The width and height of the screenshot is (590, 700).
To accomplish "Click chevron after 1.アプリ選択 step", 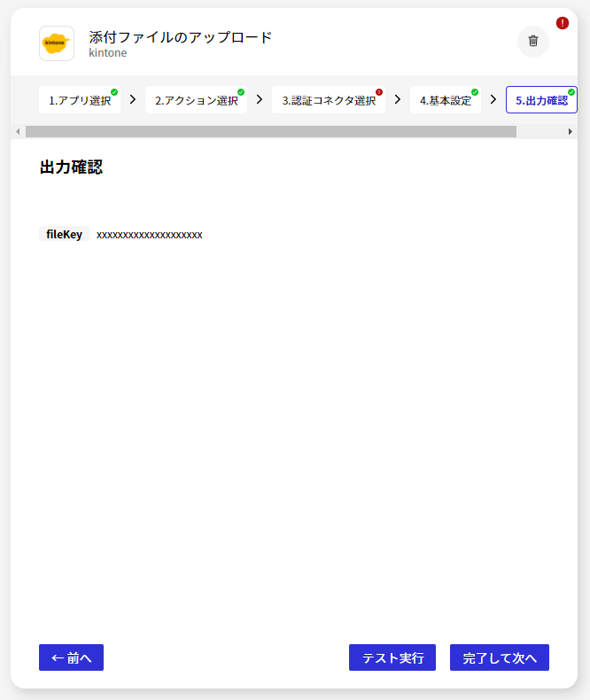I will point(133,99).
